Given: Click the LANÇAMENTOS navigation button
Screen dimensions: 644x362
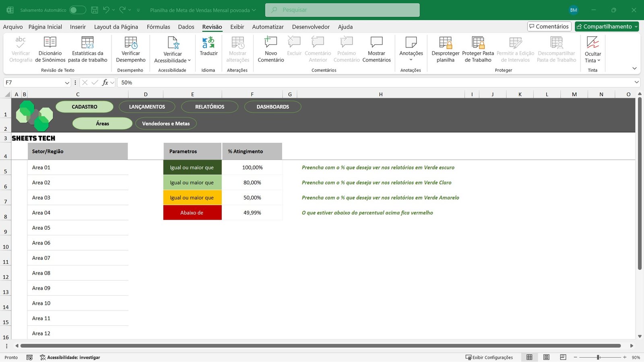Looking at the screenshot, I should (147, 107).
